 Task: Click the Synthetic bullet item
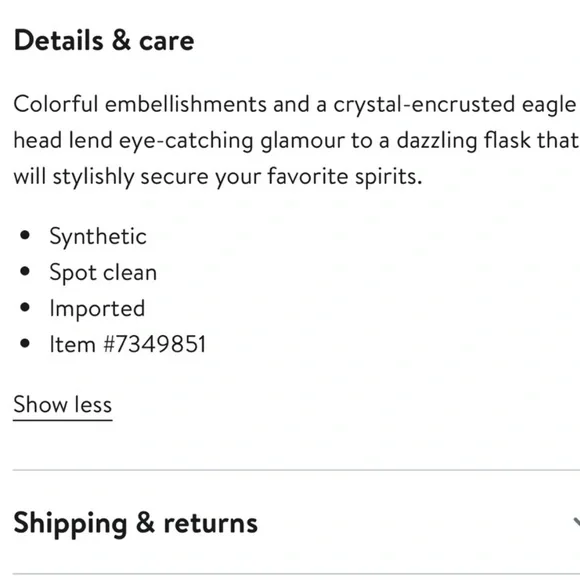pyautogui.click(x=98, y=237)
